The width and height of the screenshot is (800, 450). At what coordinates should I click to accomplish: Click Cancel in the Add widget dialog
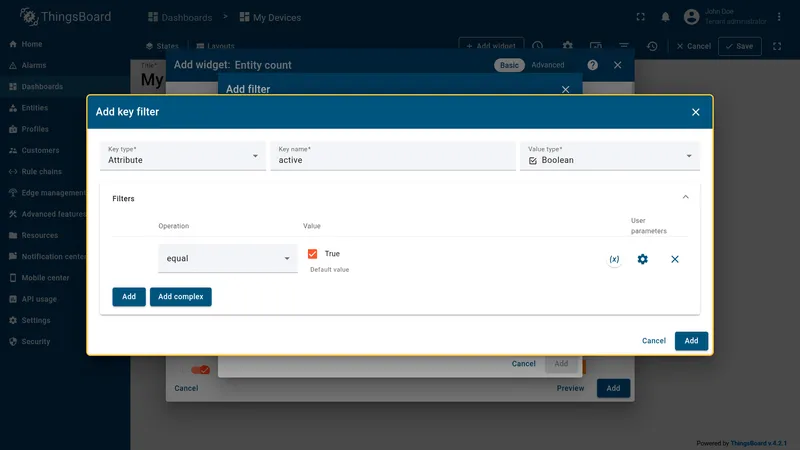click(x=186, y=388)
